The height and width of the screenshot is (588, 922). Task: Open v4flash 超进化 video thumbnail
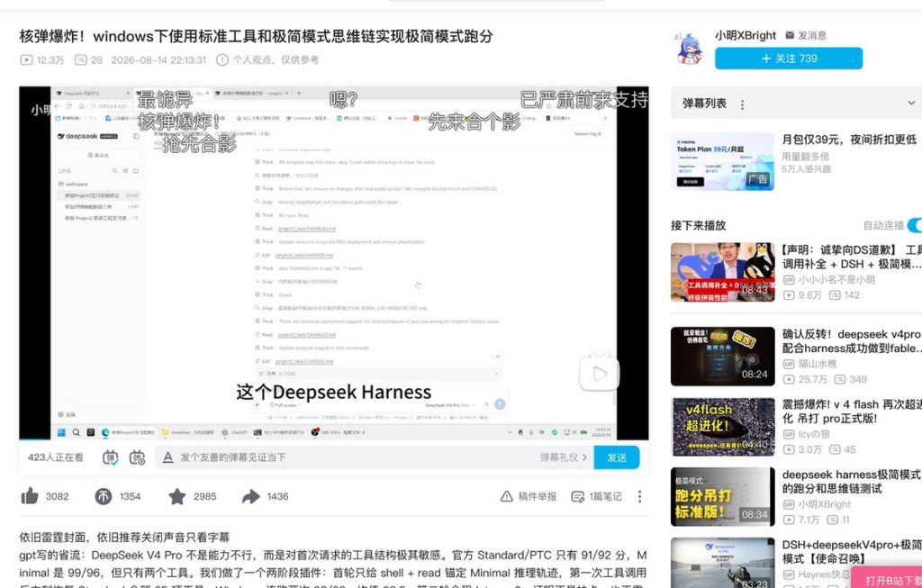click(722, 427)
